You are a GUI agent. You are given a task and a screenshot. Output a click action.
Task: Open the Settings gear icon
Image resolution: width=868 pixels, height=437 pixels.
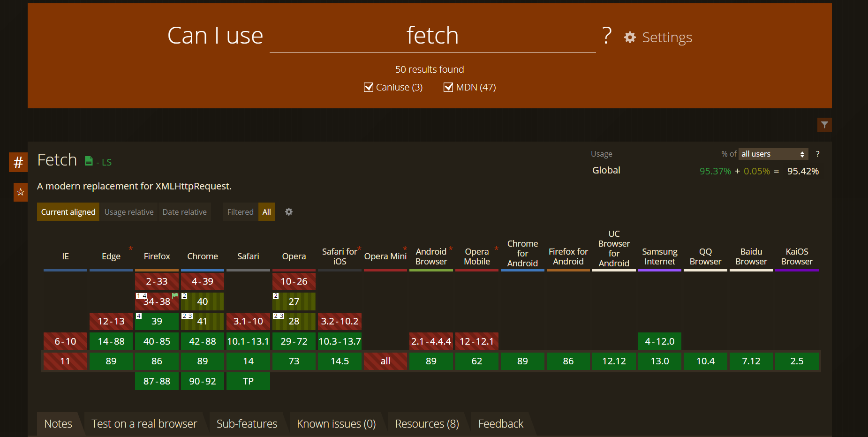630,38
